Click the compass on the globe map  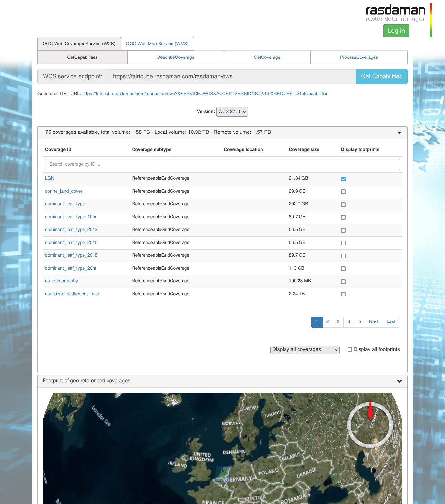(370, 424)
